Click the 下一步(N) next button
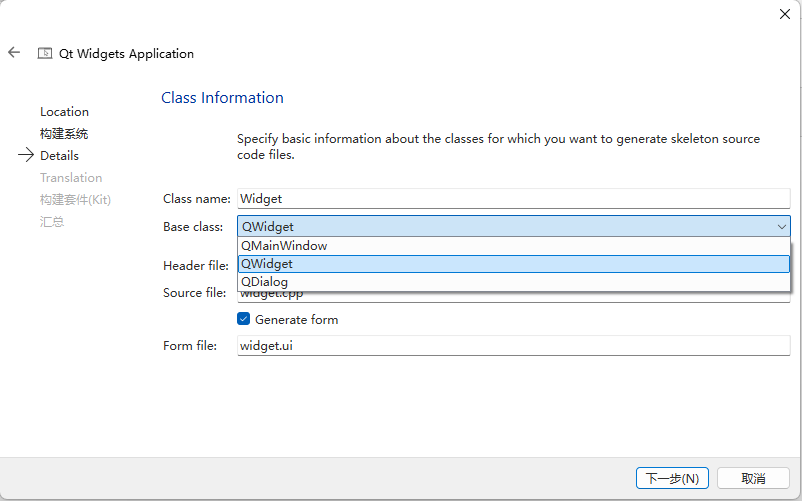This screenshot has width=802, height=501. [672, 479]
